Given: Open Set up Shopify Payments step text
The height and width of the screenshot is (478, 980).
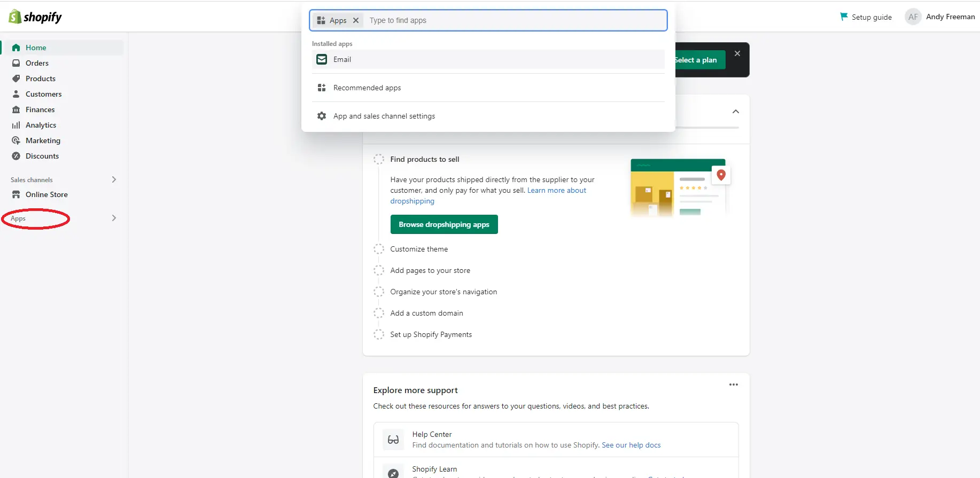Looking at the screenshot, I should (x=431, y=334).
